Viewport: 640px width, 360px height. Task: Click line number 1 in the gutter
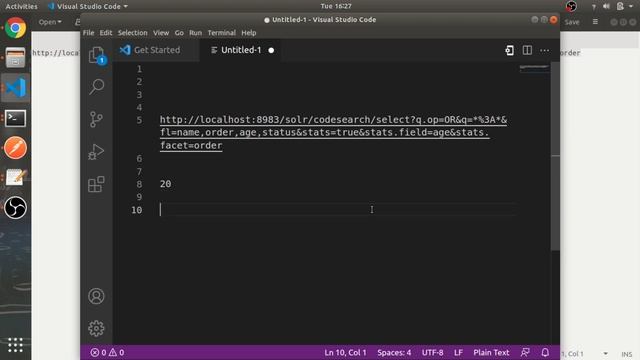pos(139,69)
